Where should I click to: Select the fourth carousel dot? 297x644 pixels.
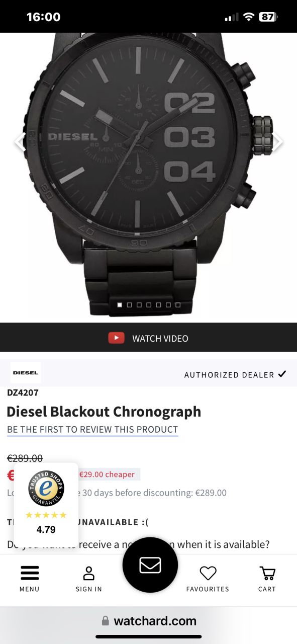pyautogui.click(x=149, y=305)
